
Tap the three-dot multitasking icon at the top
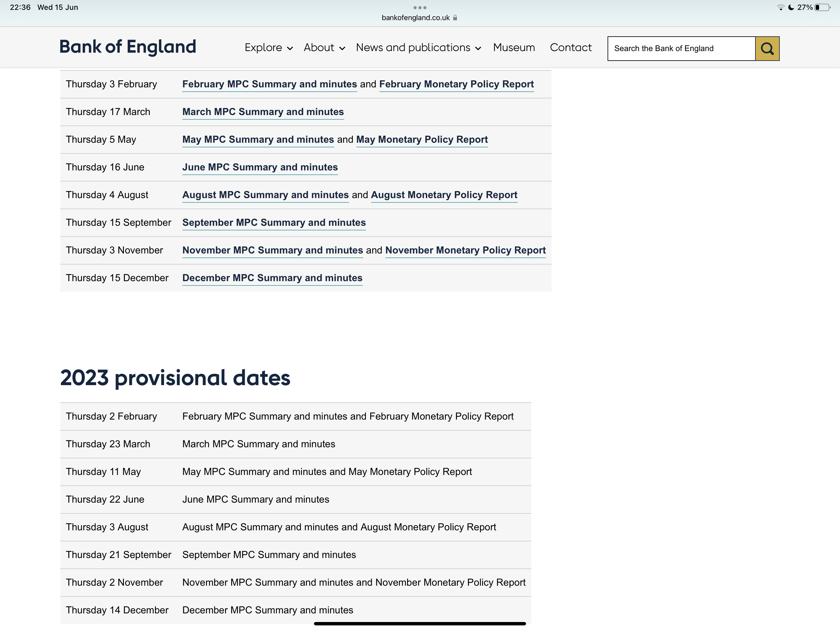click(420, 8)
